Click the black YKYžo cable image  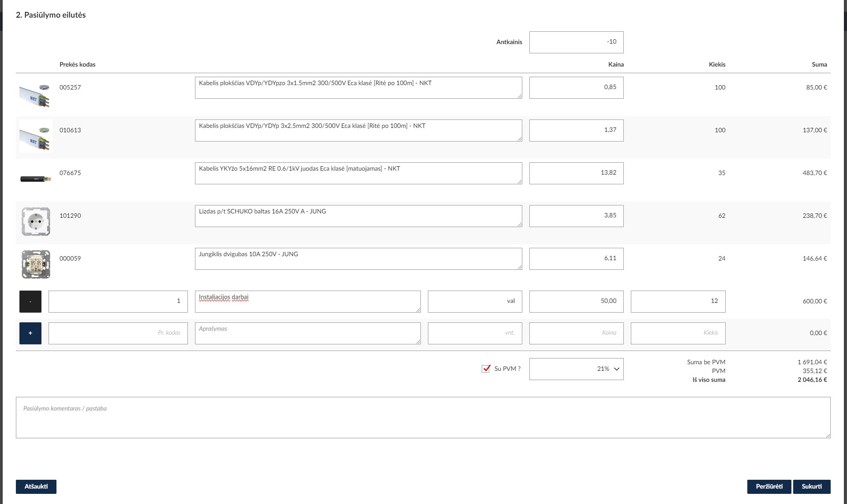tap(35, 179)
